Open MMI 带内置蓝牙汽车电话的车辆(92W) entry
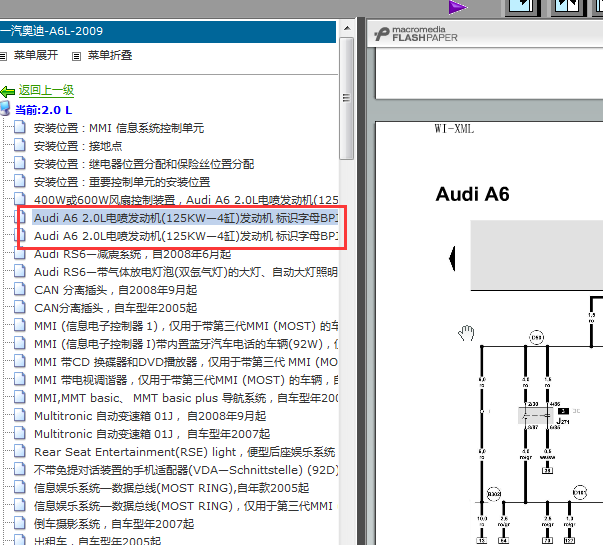 pyautogui.click(x=186, y=344)
